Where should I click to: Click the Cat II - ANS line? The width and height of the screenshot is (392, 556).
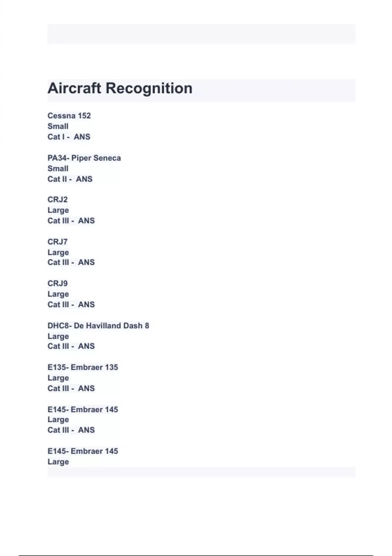pyautogui.click(x=70, y=179)
